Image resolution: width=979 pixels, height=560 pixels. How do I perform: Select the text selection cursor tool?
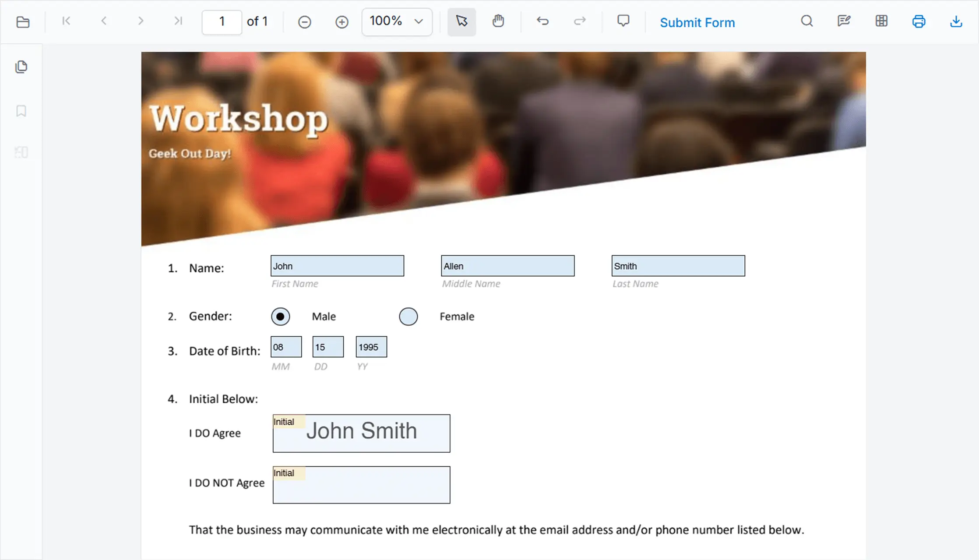click(461, 21)
